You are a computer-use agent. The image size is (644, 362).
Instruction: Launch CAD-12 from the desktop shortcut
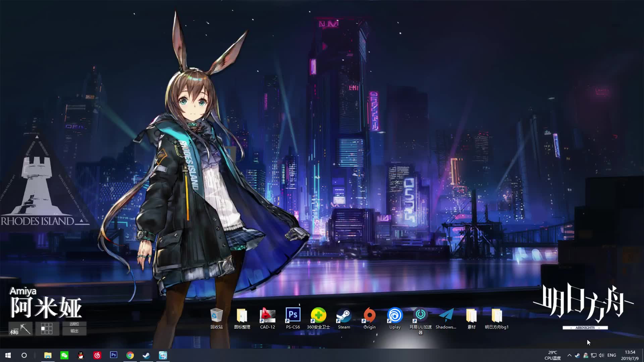click(x=267, y=318)
